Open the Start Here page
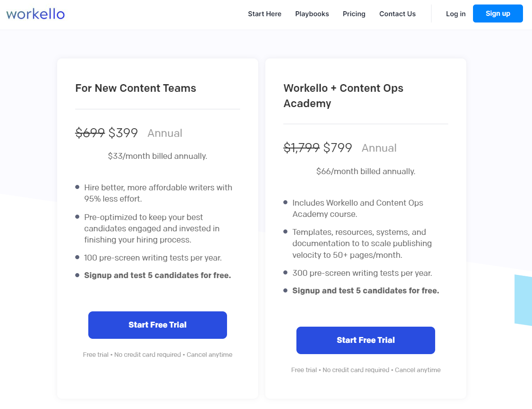 [264, 14]
